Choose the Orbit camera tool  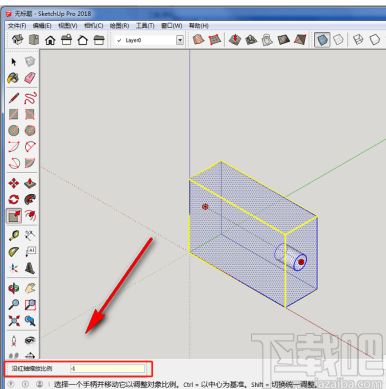pyautogui.click(x=14, y=288)
